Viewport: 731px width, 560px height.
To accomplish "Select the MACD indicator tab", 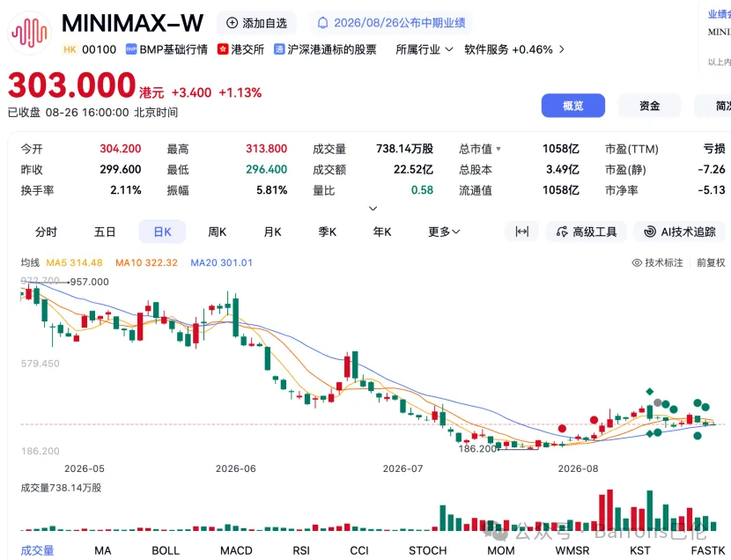I will pyautogui.click(x=236, y=550).
